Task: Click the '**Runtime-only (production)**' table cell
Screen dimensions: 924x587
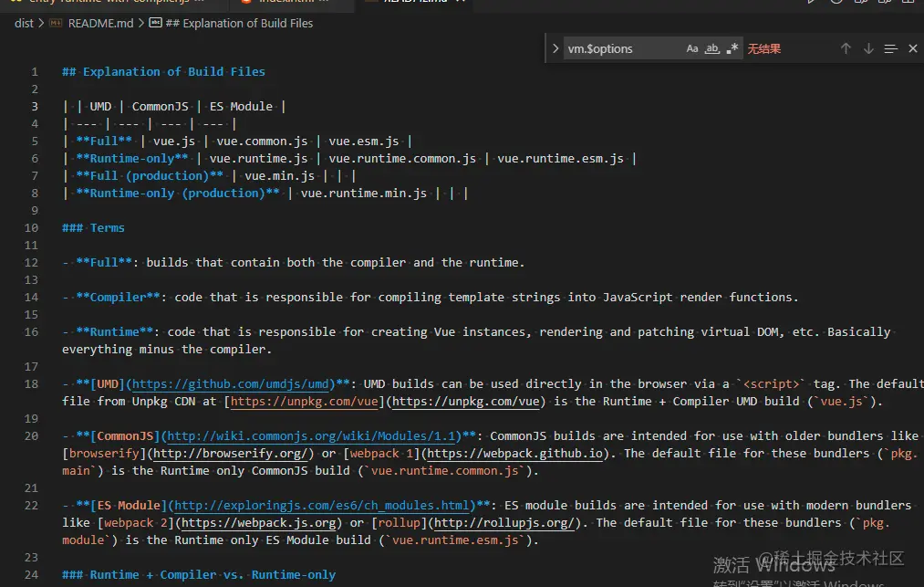Action: click(x=178, y=194)
